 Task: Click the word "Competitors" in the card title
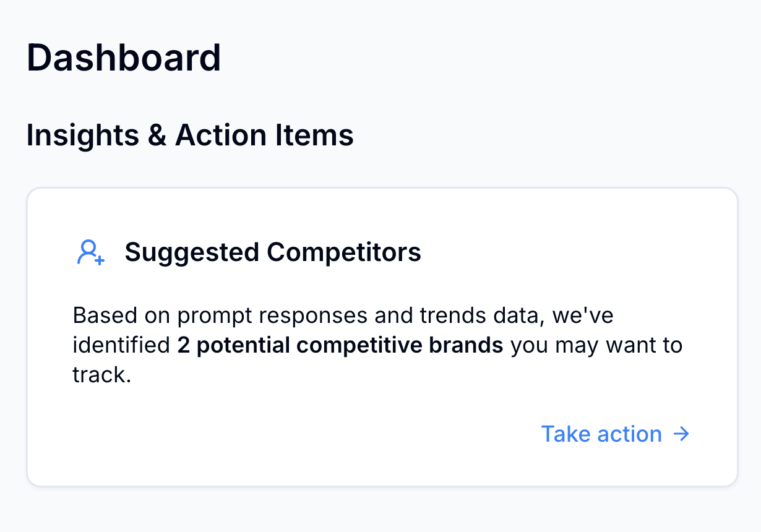point(344,252)
